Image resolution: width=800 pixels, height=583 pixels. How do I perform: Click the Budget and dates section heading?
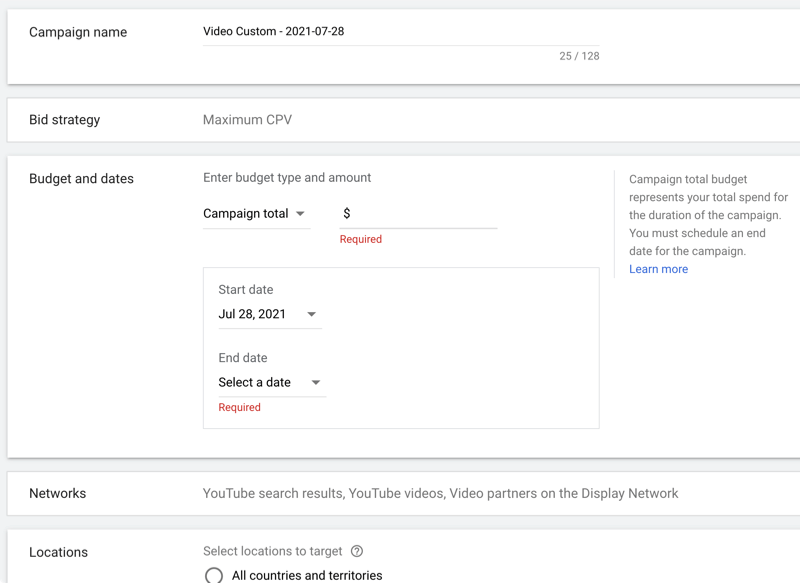(81, 179)
